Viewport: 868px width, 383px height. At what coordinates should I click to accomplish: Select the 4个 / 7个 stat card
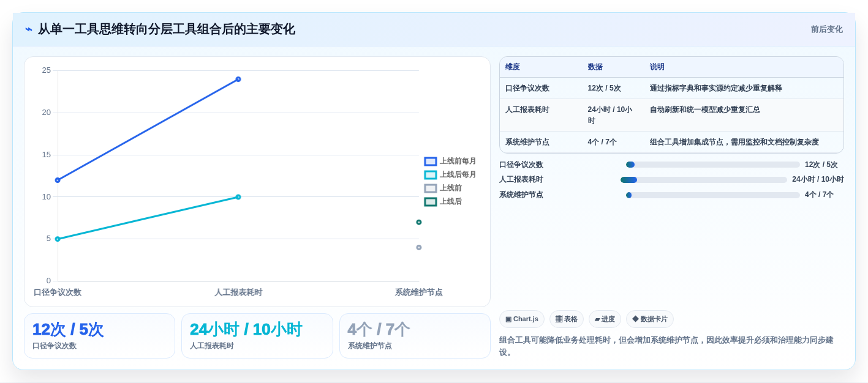pyautogui.click(x=415, y=336)
